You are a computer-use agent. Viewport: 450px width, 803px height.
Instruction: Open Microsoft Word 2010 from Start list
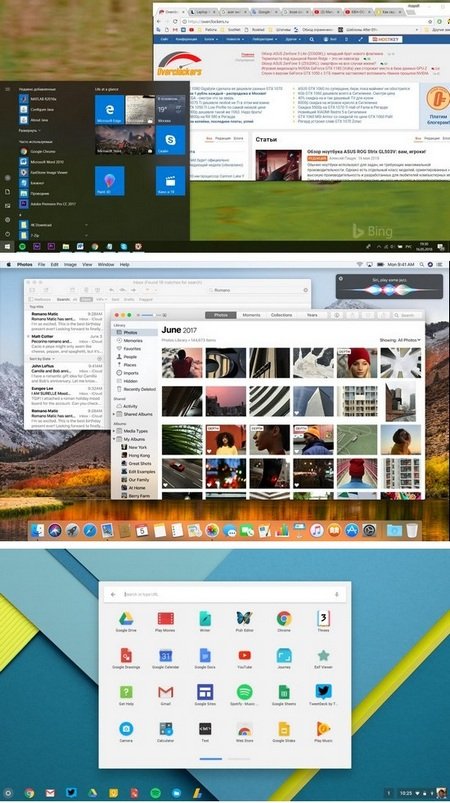pyautogui.click(x=40, y=162)
